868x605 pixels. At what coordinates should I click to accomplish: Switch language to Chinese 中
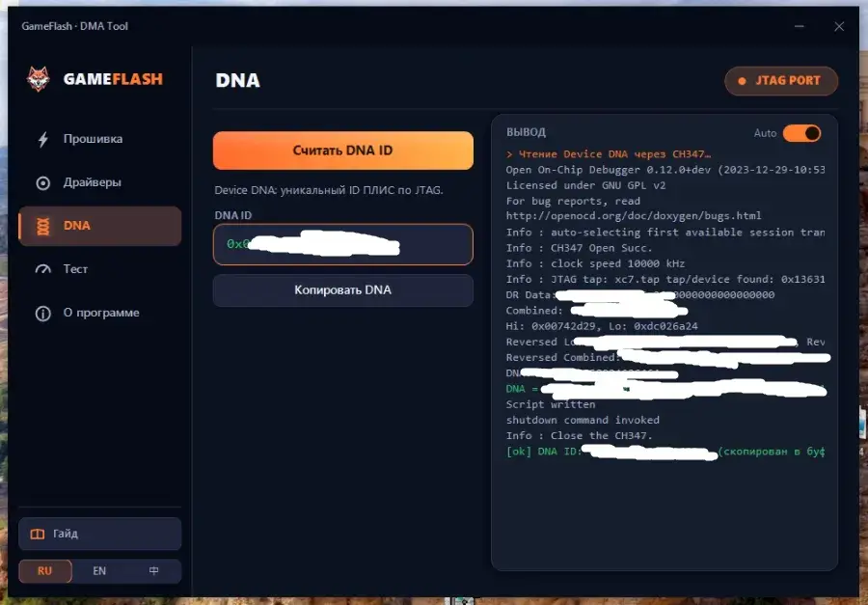[154, 571]
